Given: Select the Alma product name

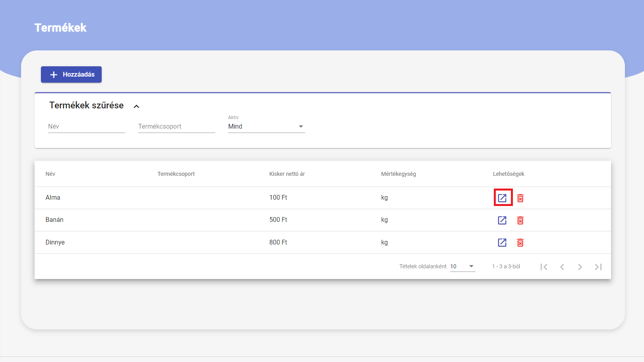Looking at the screenshot, I should (53, 198).
